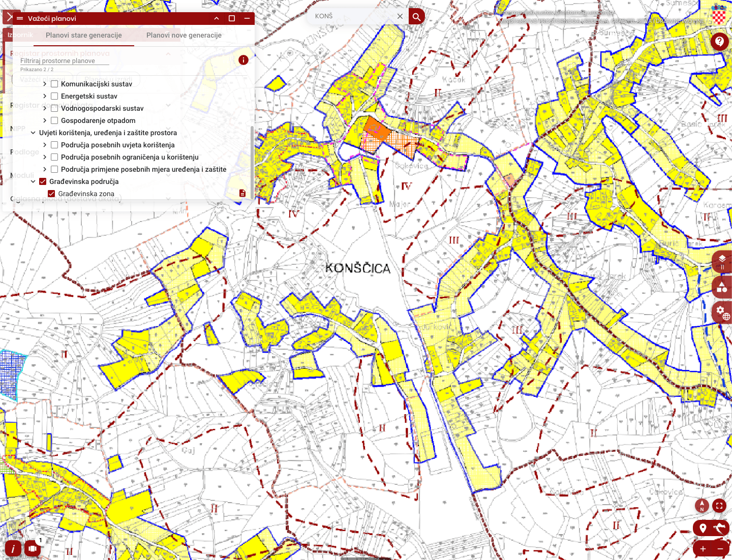Check Područja posebnih uvjeta korištenja
This screenshot has height=560, width=732.
(x=54, y=145)
